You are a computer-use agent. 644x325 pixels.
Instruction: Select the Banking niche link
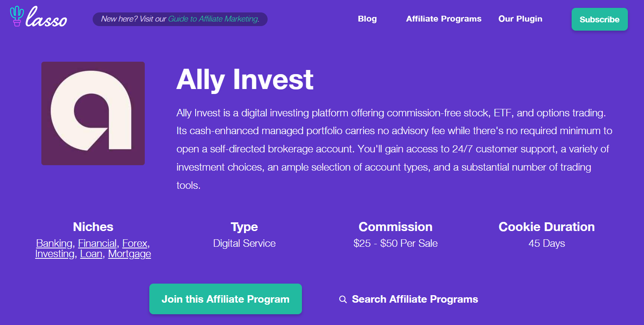(54, 243)
